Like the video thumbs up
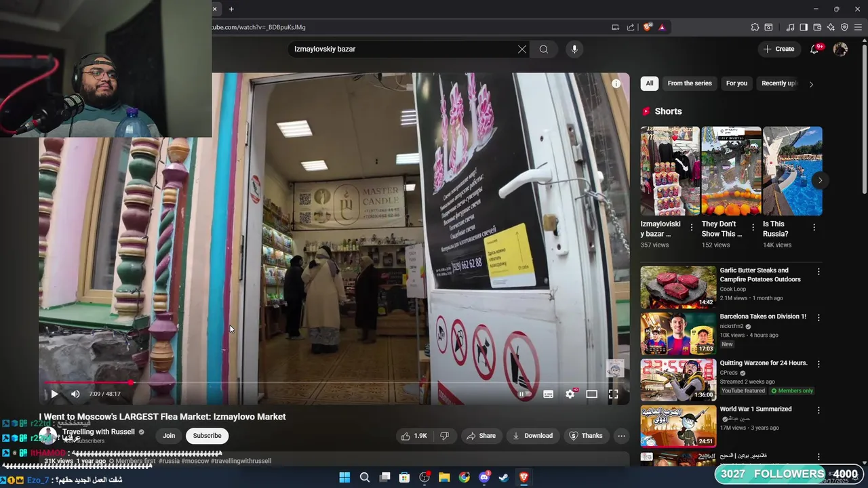The image size is (868, 488). [x=414, y=436]
